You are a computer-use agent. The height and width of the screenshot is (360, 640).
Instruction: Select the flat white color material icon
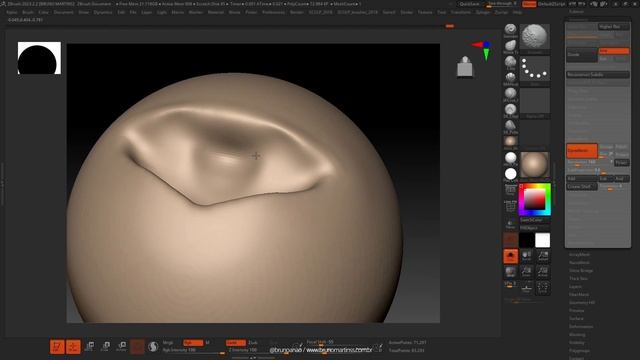(510, 175)
